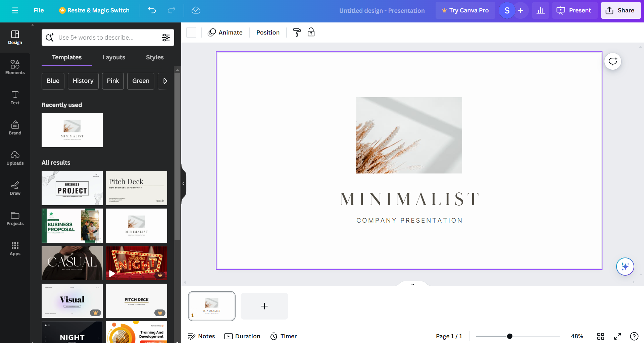Viewport: 644px width, 343px height.
Task: Open the Apps panel
Action: pos(15,248)
